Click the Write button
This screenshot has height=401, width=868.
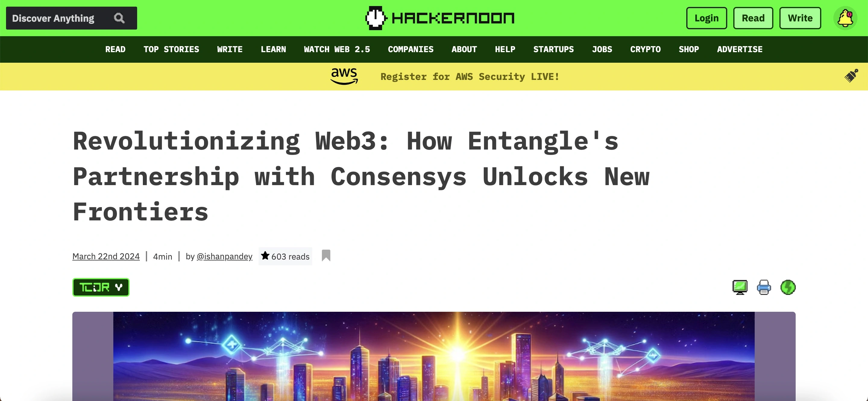tap(801, 18)
